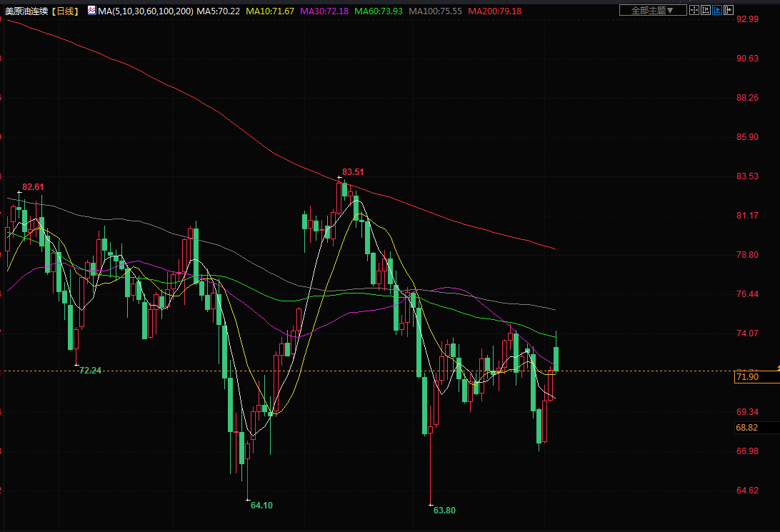Click the 90.63 price axis label
Viewport: 780px width, 532px height.
(747, 58)
